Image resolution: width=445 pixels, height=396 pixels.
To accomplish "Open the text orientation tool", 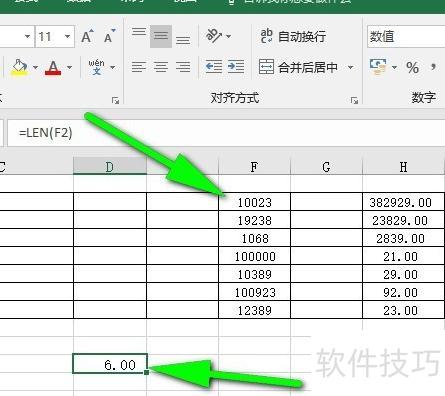I will pyautogui.click(x=214, y=35).
